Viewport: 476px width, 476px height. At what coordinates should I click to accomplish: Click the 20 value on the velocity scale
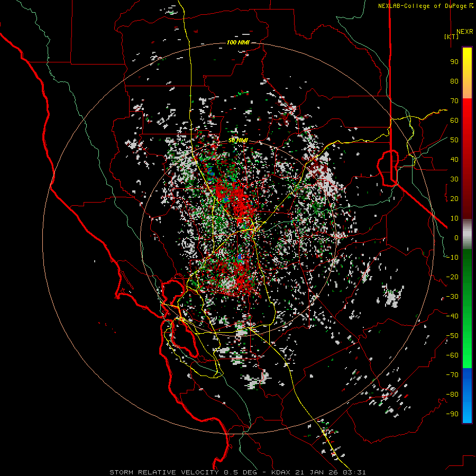coord(454,199)
